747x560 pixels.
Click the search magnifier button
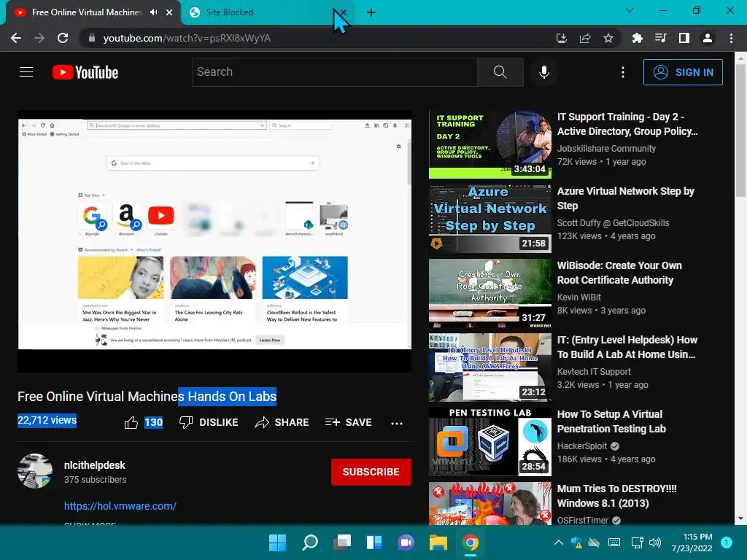[x=500, y=72]
